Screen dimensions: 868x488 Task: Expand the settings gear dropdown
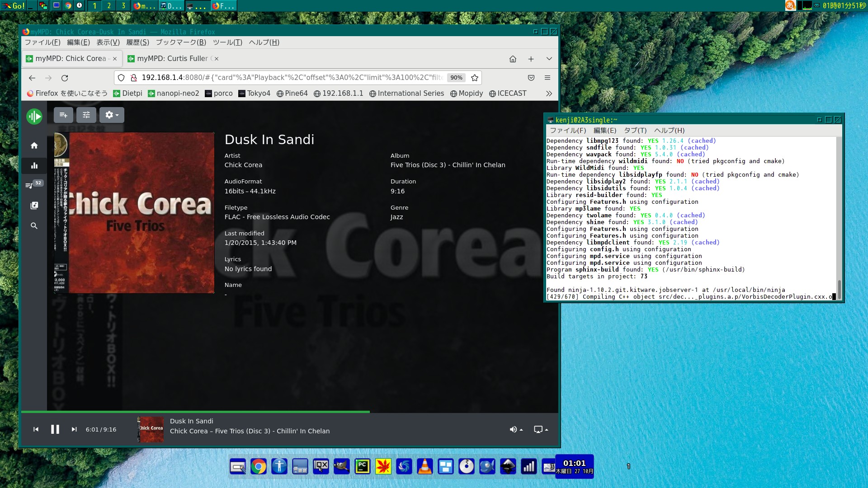111,115
